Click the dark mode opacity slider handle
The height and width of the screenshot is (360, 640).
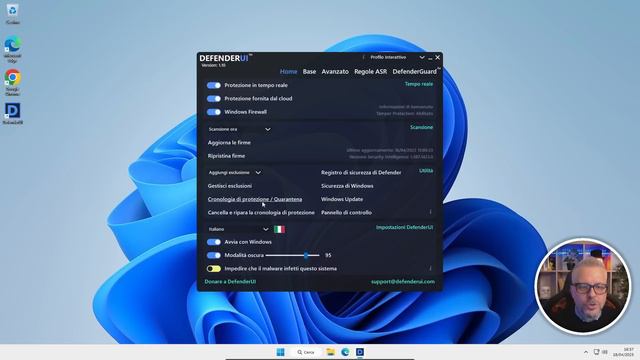pyautogui.click(x=306, y=255)
